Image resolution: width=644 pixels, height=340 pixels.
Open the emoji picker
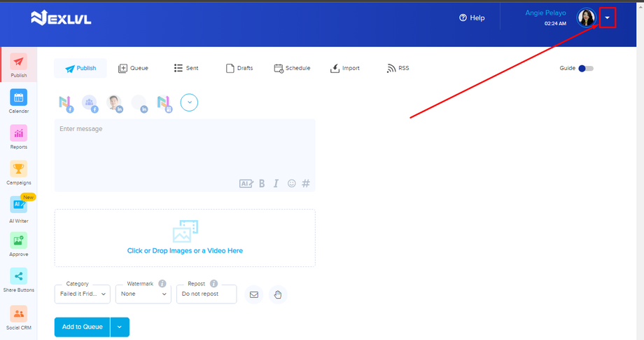[292, 184]
